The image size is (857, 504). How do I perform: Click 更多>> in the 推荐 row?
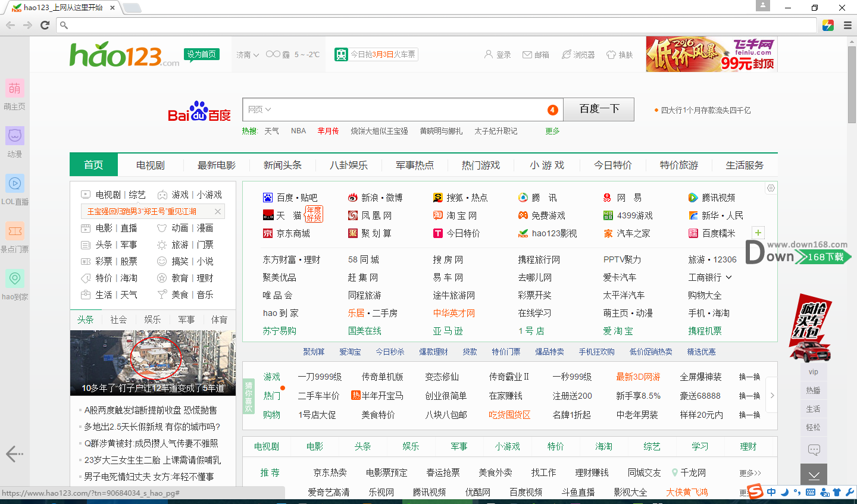point(750,473)
